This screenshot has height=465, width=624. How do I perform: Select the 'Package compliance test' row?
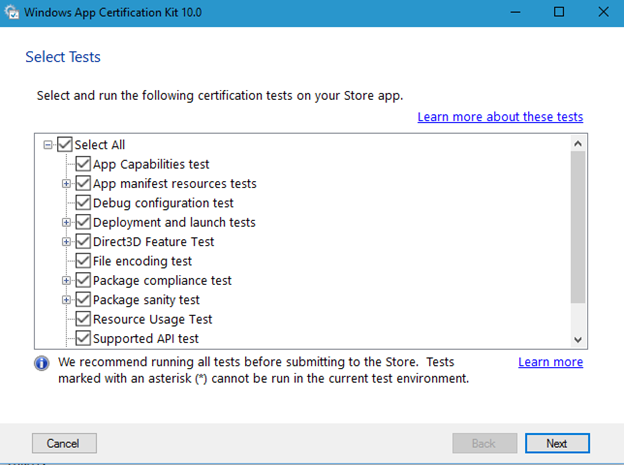[x=162, y=280]
